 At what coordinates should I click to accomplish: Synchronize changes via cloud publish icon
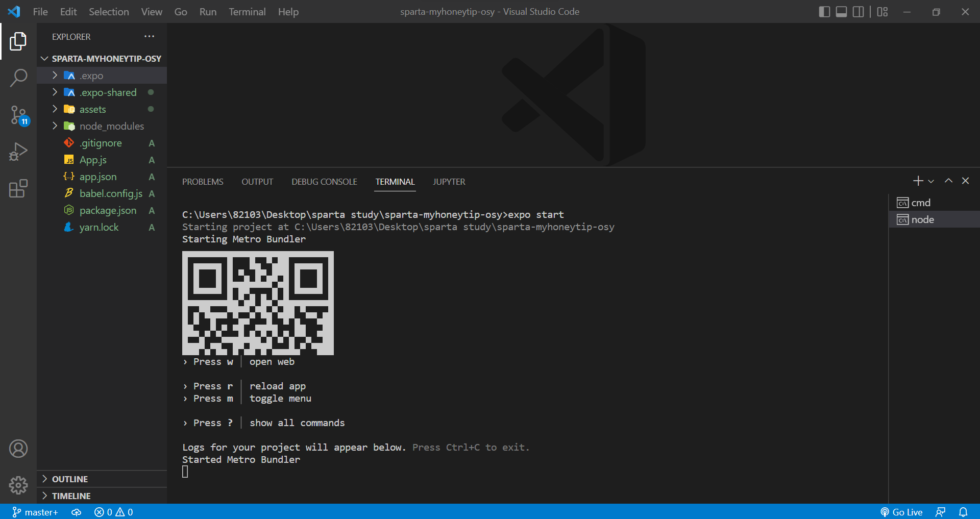pos(77,512)
